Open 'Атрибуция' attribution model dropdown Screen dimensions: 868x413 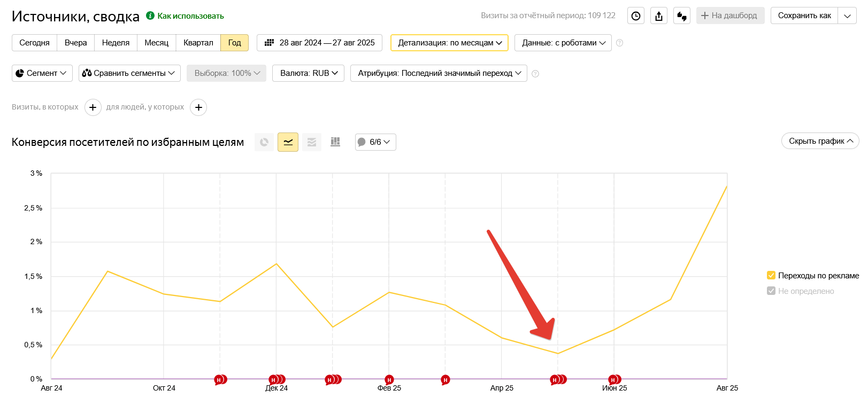[439, 73]
